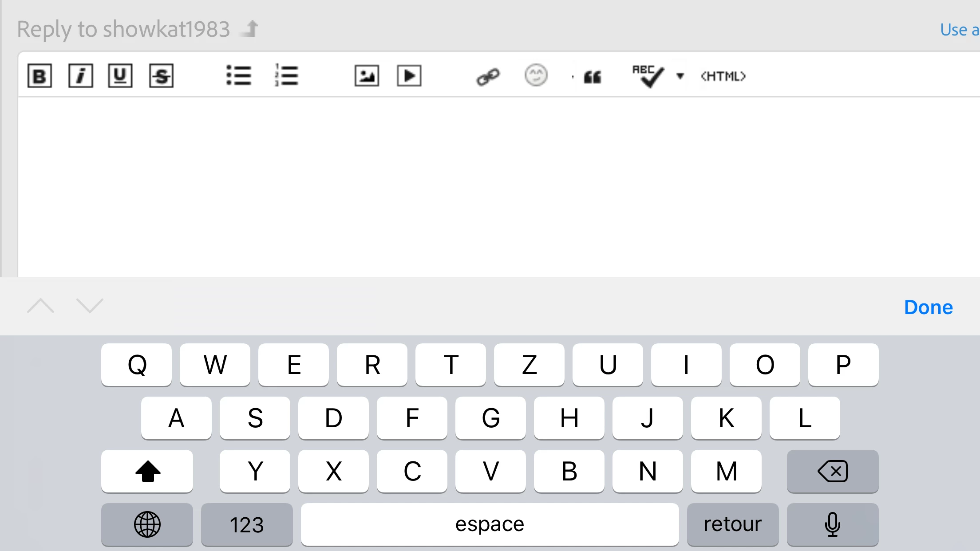Open the insert video tool
This screenshot has height=551, width=980.
[409, 76]
